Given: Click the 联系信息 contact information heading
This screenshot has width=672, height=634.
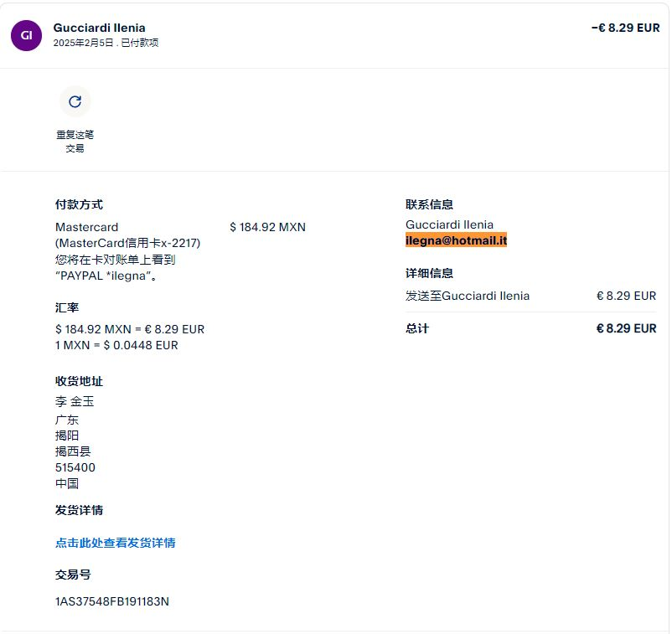Looking at the screenshot, I should click(x=429, y=204).
